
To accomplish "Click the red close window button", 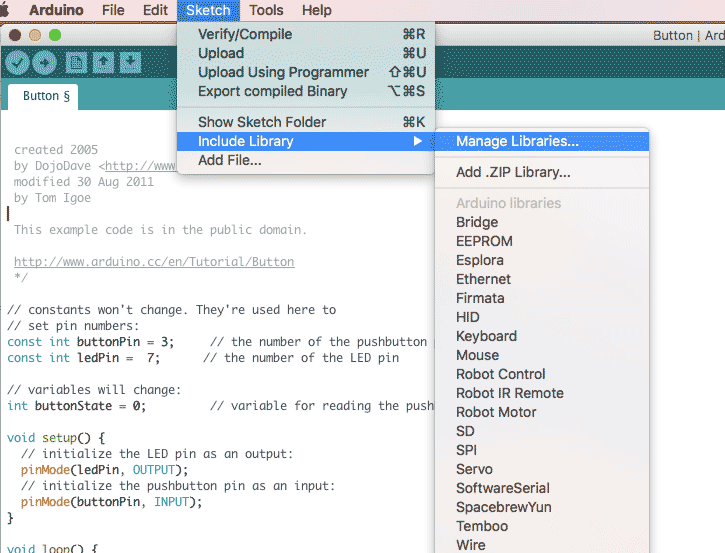I will pyautogui.click(x=15, y=35).
